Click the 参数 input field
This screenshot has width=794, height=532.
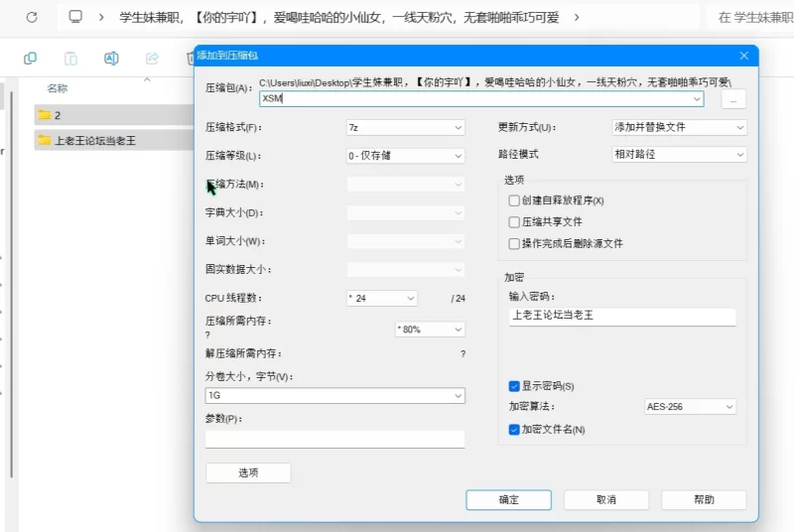334,440
